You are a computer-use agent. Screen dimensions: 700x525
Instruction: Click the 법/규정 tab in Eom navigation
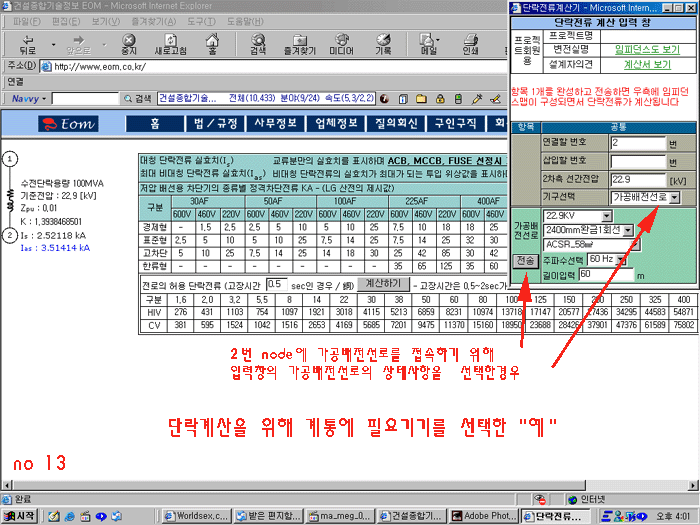215,124
